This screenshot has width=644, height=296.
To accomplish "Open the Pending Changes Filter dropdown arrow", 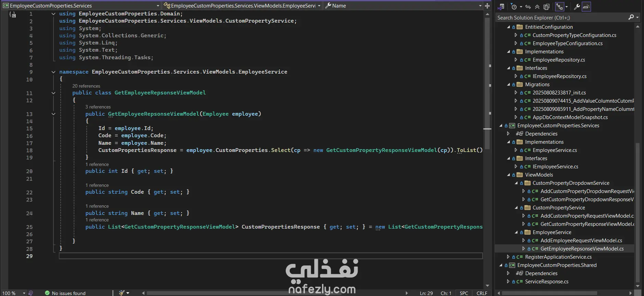I will [x=521, y=7].
